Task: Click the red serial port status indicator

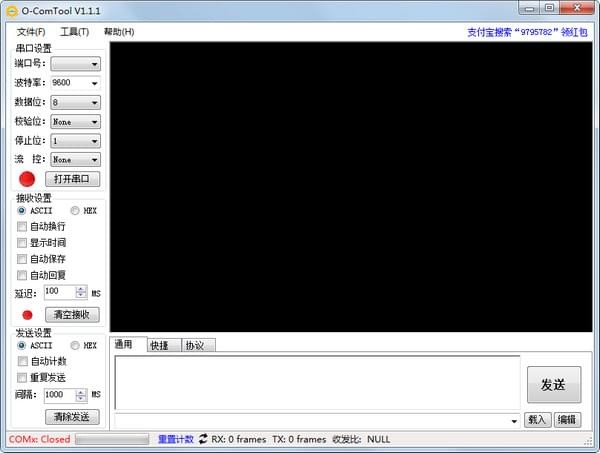Action: coord(27,179)
